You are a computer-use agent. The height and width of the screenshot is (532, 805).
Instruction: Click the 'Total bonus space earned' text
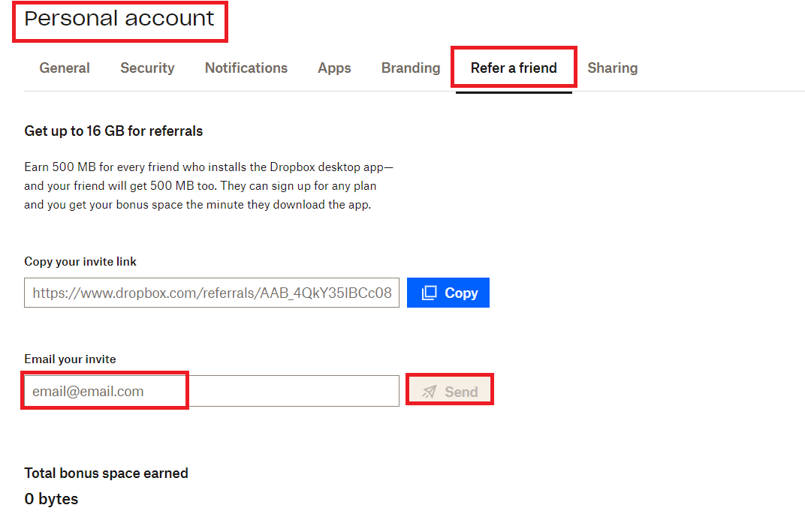pos(107,473)
